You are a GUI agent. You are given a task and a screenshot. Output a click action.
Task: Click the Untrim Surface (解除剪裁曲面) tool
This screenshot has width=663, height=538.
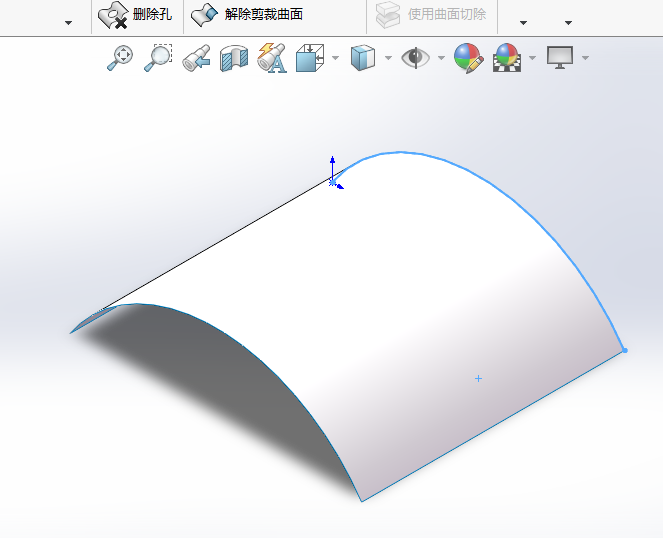[247, 15]
